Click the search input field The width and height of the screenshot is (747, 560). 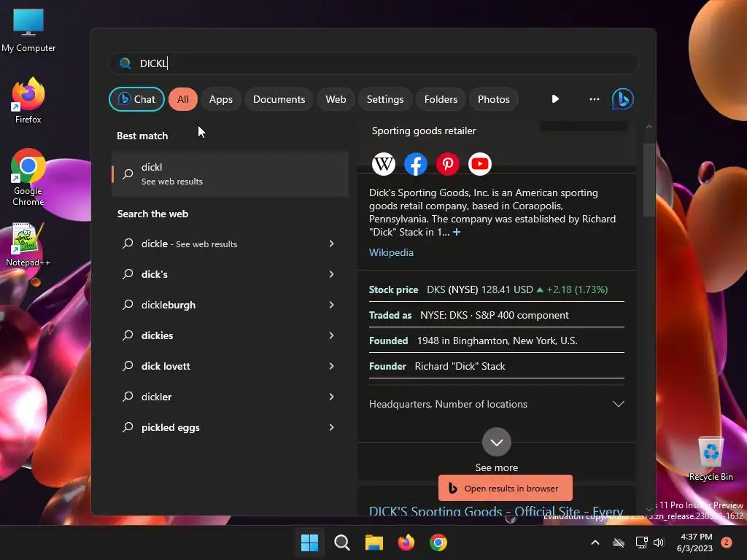(x=373, y=63)
